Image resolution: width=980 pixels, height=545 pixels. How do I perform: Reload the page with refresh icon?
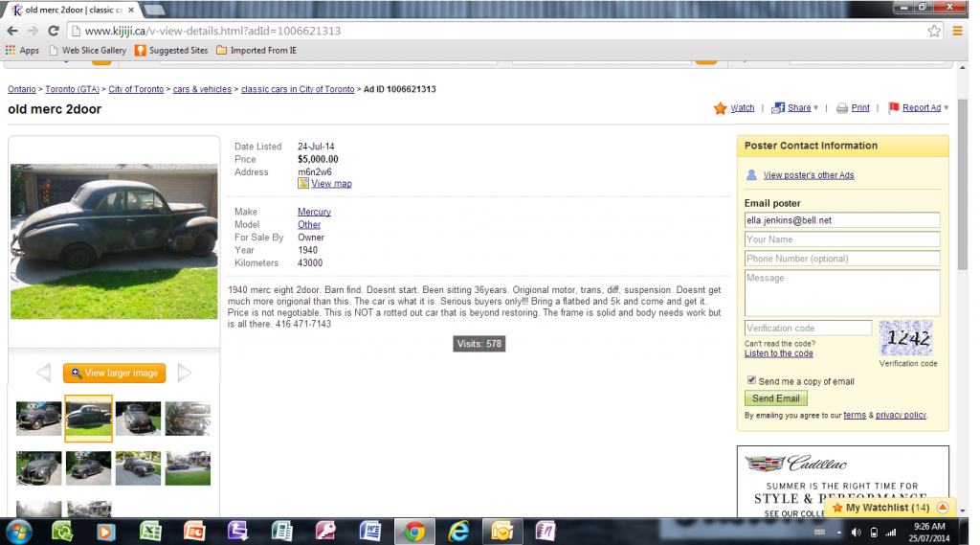52,31
